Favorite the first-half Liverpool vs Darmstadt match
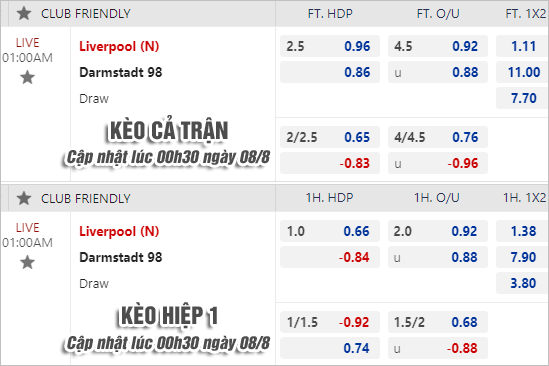The width and height of the screenshot is (549, 366). point(27,262)
